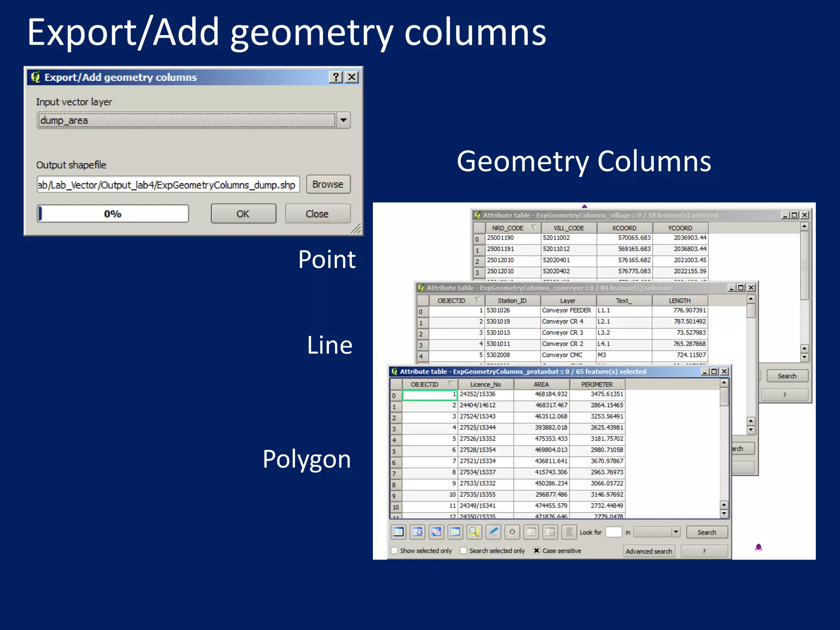Click scroll down arrow in pratanbat table scrollbar
Image resolution: width=840 pixels, height=630 pixels.
point(724,513)
